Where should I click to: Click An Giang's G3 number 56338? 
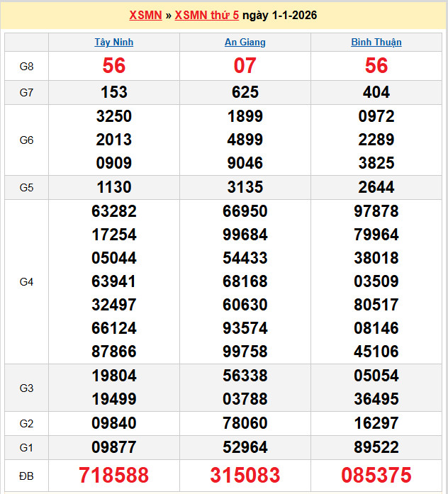(245, 376)
